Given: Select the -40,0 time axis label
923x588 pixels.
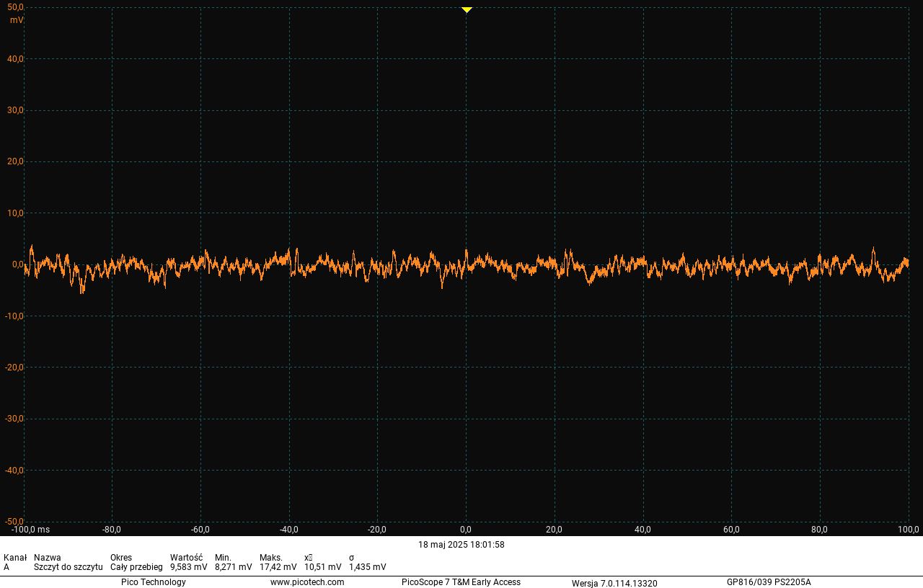Looking at the screenshot, I should tap(289, 530).
